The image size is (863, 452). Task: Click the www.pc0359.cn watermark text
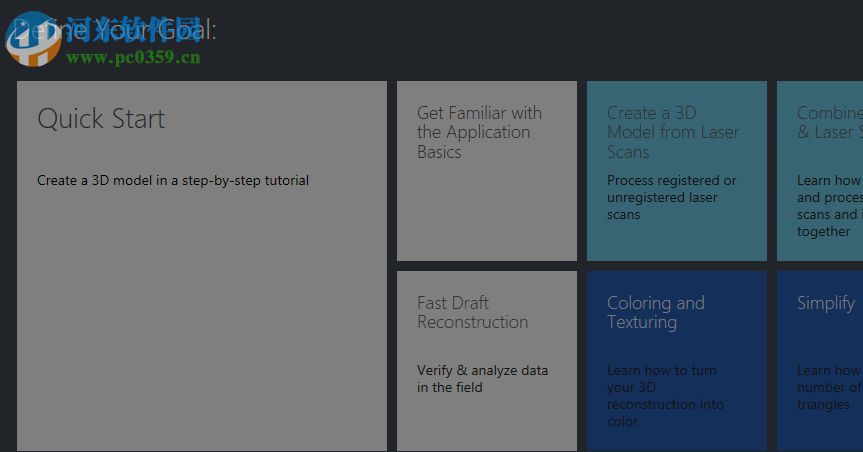coord(133,57)
